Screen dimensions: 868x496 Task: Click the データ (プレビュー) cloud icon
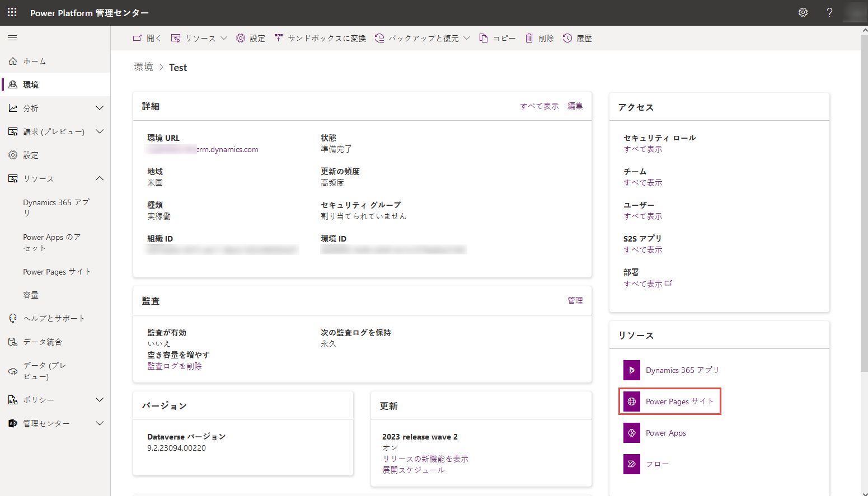click(x=13, y=371)
